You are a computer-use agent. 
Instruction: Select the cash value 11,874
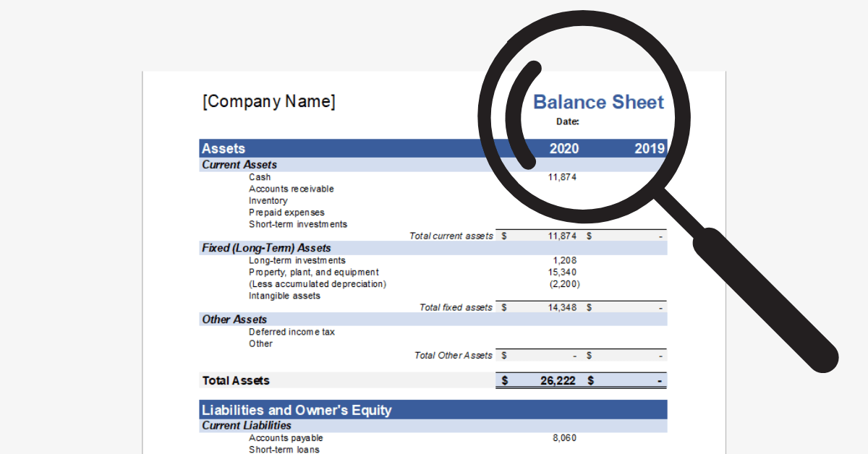coord(563,176)
